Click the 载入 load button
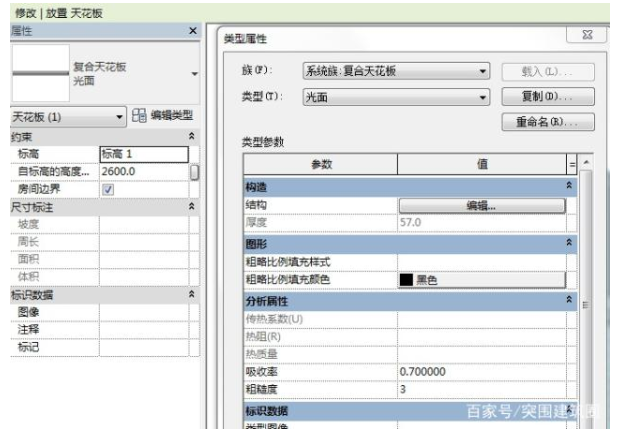618x435 pixels. pos(548,72)
